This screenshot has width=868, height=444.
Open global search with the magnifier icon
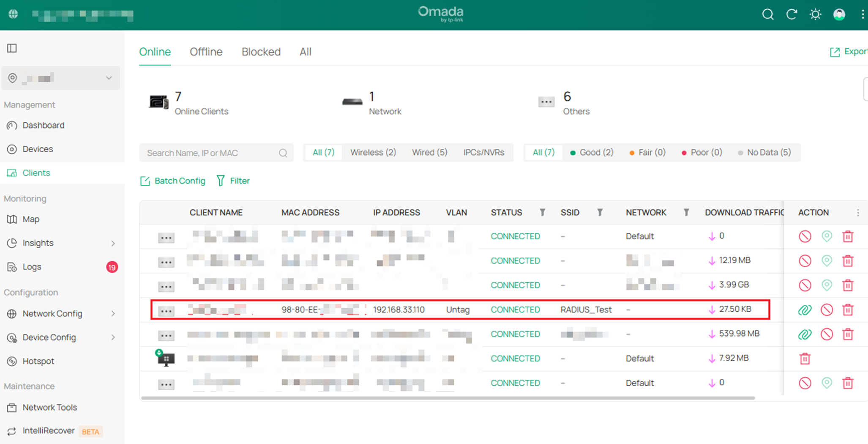(x=768, y=14)
